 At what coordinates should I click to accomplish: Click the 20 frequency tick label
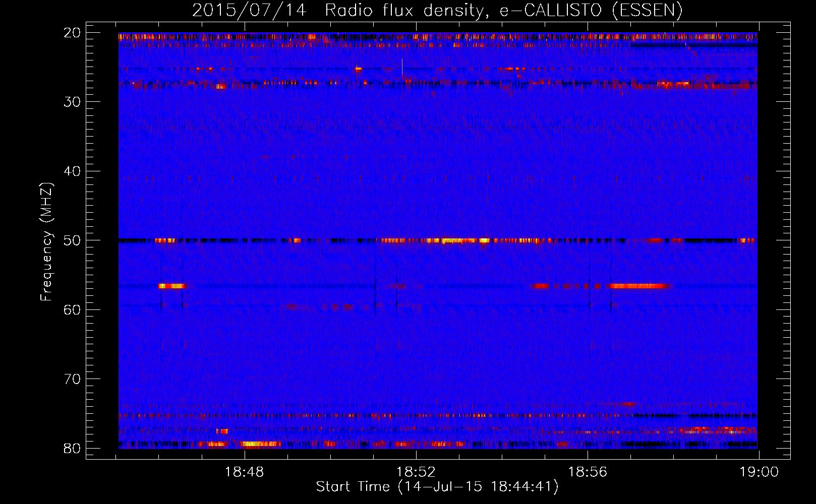(x=73, y=33)
